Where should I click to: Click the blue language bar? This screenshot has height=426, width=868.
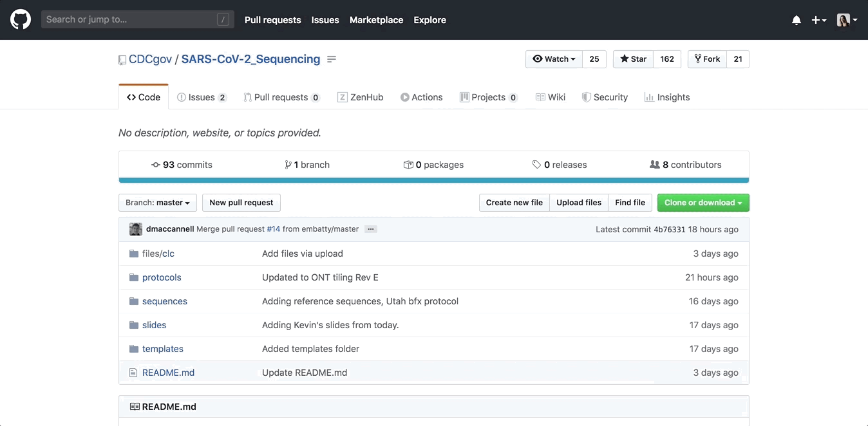434,180
